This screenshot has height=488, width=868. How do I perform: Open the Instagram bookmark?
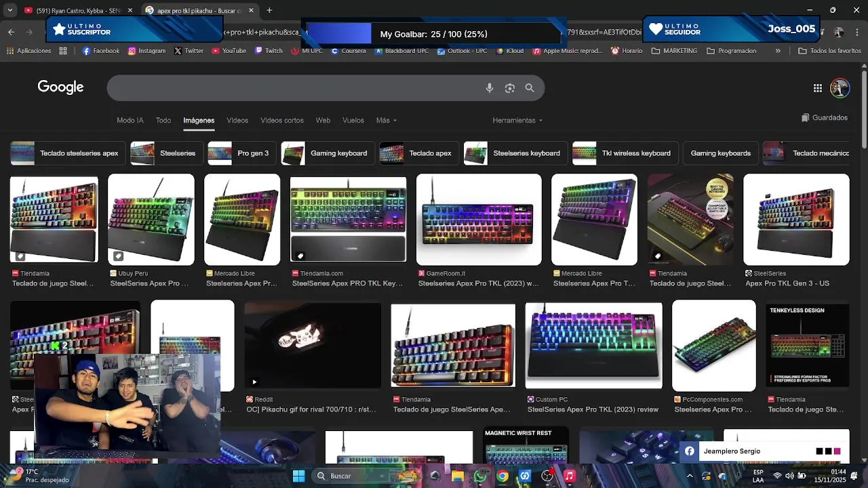146,51
